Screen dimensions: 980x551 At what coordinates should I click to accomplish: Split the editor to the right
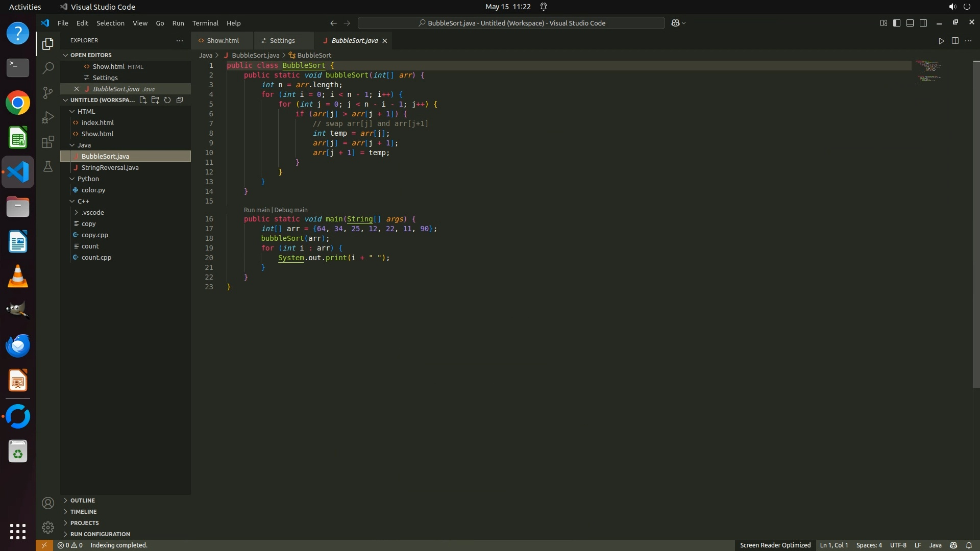click(x=955, y=41)
